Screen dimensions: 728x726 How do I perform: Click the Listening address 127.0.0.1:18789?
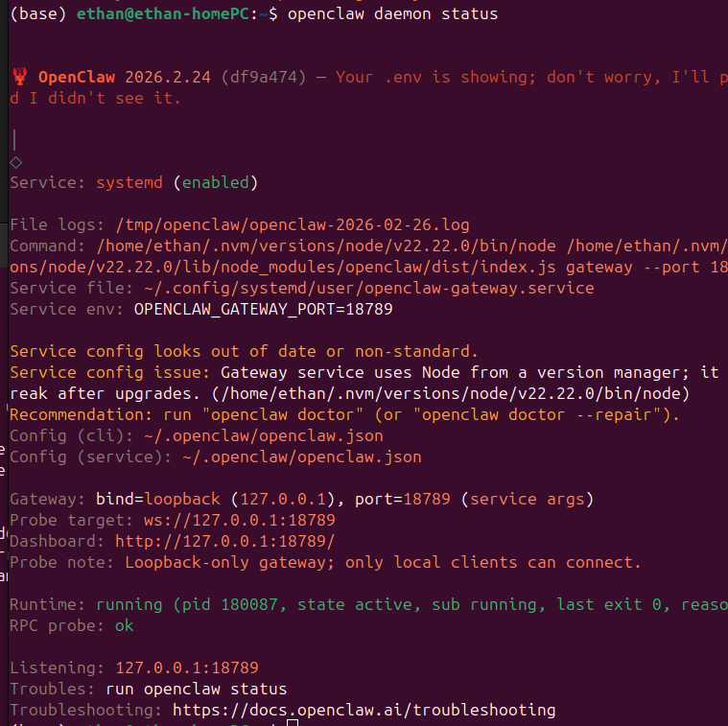[187, 667]
